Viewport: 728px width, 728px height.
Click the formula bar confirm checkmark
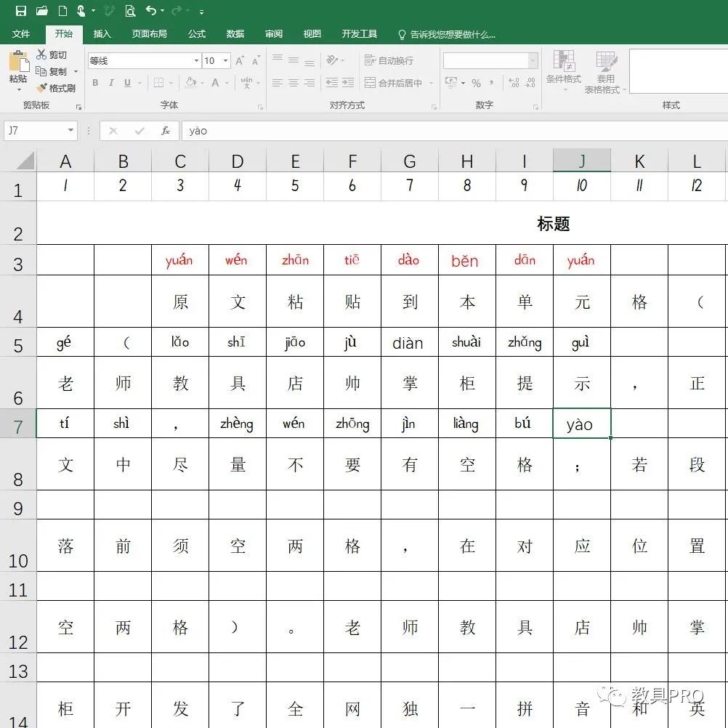pyautogui.click(x=139, y=131)
